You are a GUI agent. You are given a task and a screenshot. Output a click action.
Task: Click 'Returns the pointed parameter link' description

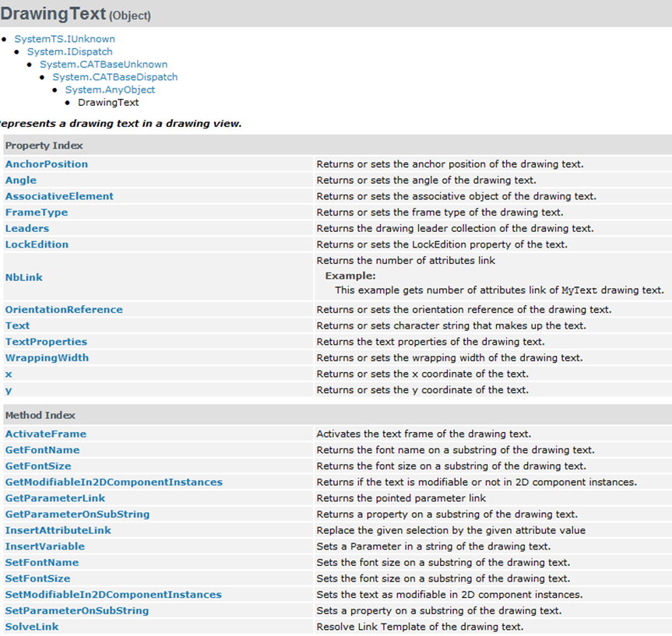click(401, 498)
